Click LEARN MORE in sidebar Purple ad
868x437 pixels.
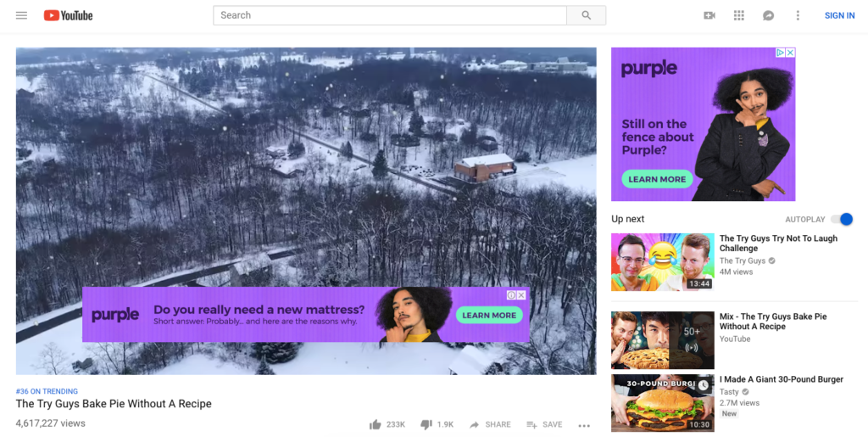(657, 179)
